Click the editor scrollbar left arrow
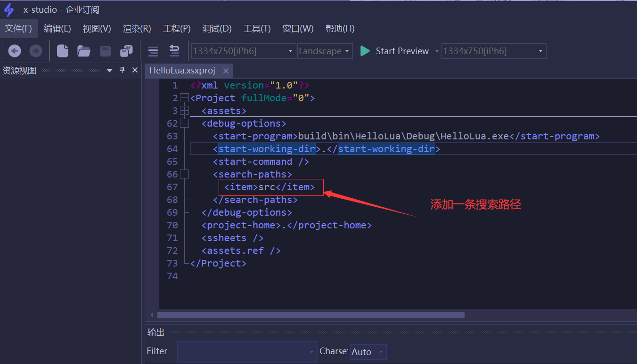The height and width of the screenshot is (364, 637). (x=151, y=315)
